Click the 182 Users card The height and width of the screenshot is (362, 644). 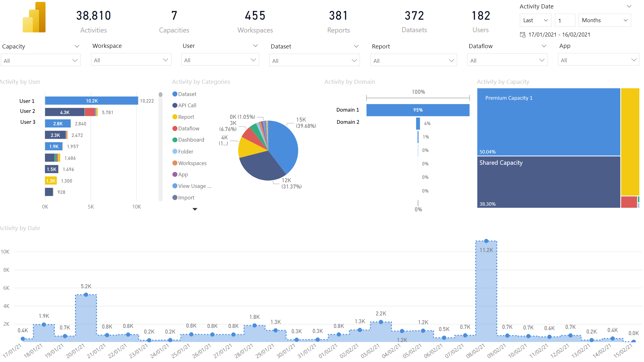pyautogui.click(x=481, y=22)
